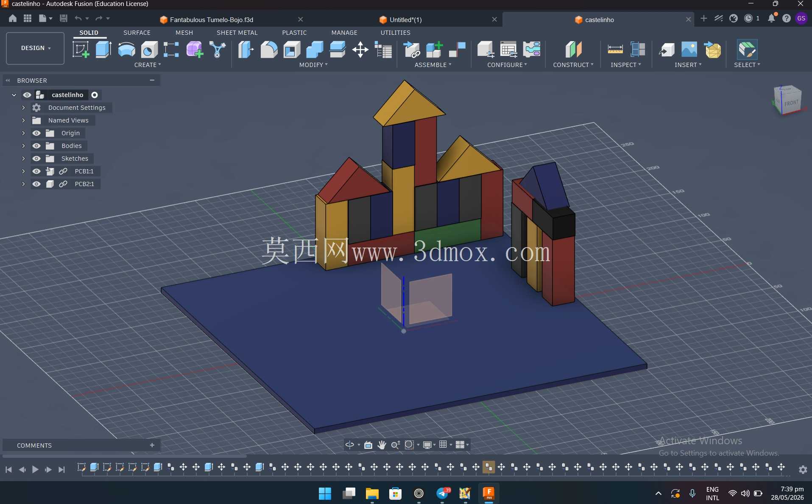Select the Midplane construct tool

(574, 50)
